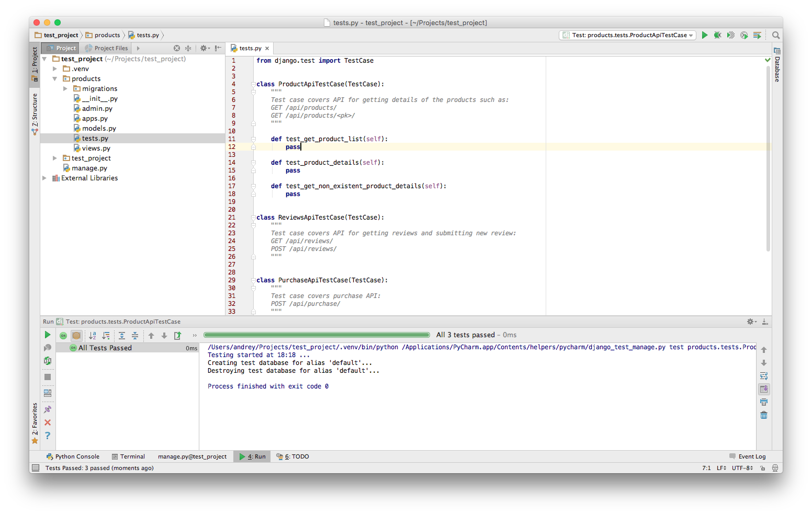Open the run configuration dropdown
Screen dimensions: 812x515
tap(627, 35)
